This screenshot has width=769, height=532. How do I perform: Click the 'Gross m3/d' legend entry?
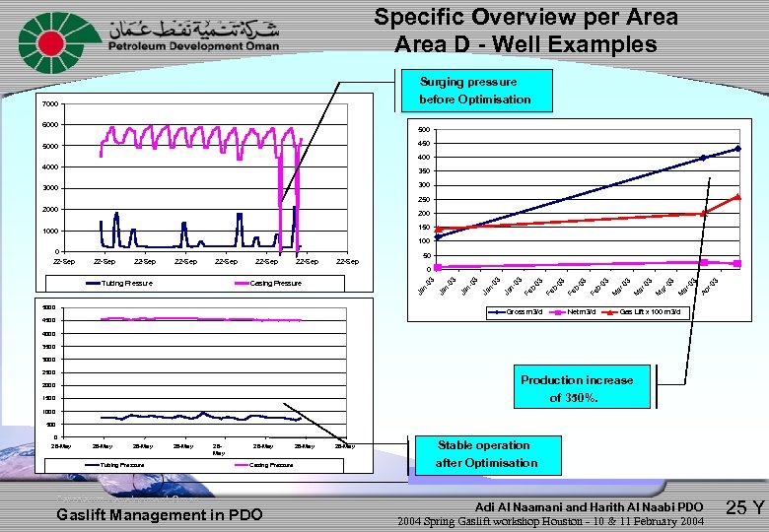pos(518,312)
